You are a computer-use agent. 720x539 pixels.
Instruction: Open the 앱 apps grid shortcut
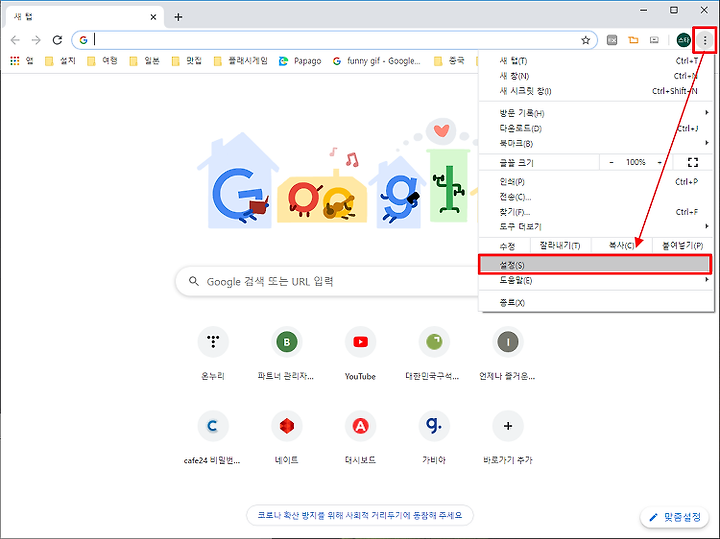(x=22, y=61)
